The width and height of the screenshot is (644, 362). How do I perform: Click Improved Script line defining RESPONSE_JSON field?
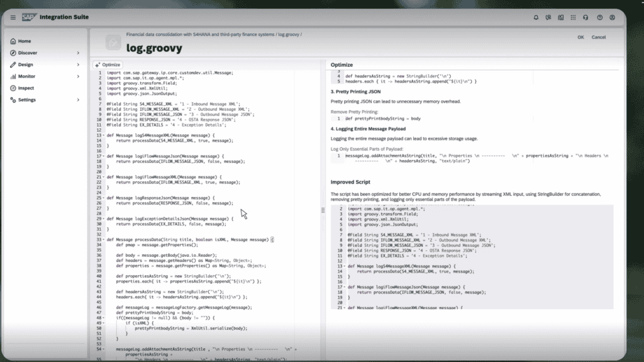click(x=412, y=251)
